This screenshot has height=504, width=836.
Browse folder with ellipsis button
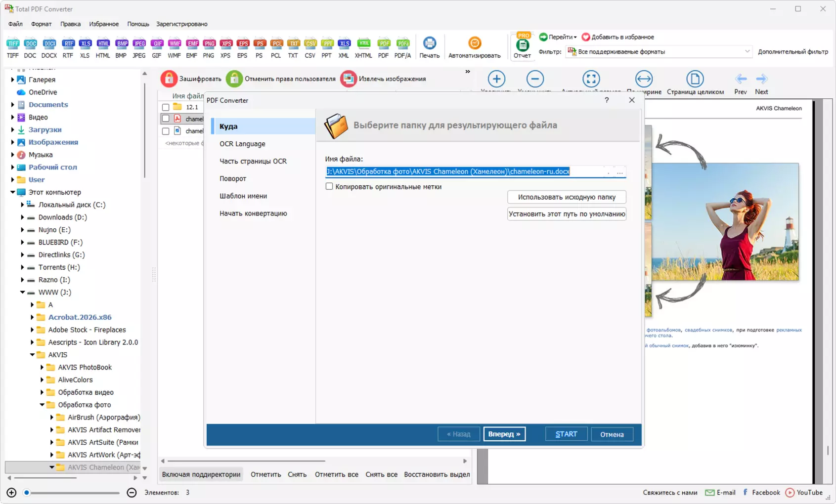(619, 172)
